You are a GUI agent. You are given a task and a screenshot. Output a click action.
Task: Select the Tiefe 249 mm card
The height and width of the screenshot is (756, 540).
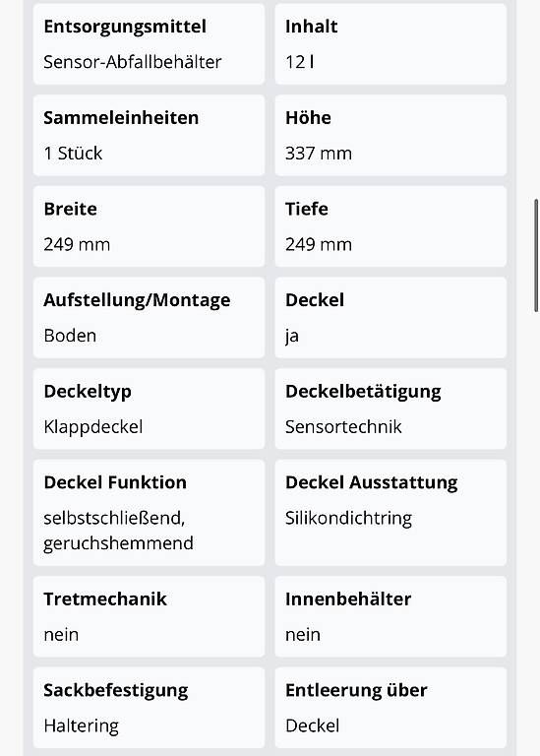(390, 226)
